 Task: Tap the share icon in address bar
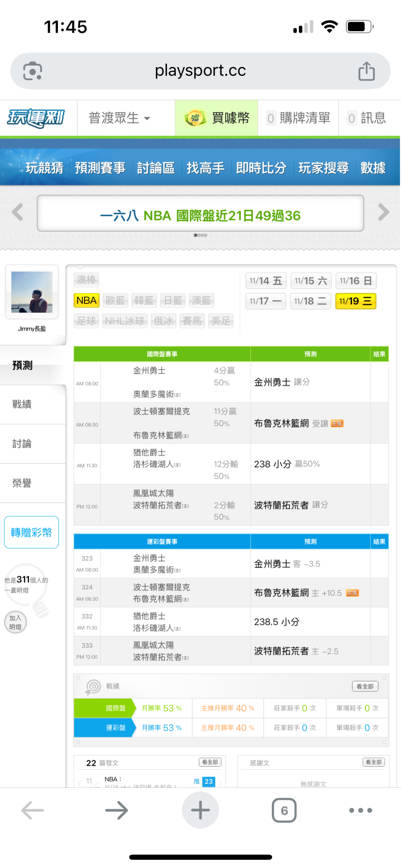click(x=366, y=71)
